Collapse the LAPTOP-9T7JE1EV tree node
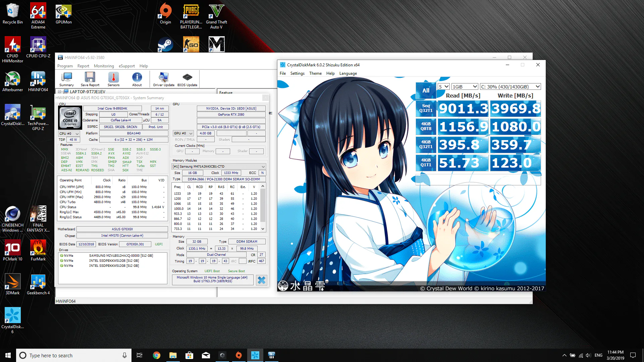This screenshot has height=362, width=644. tap(60, 92)
